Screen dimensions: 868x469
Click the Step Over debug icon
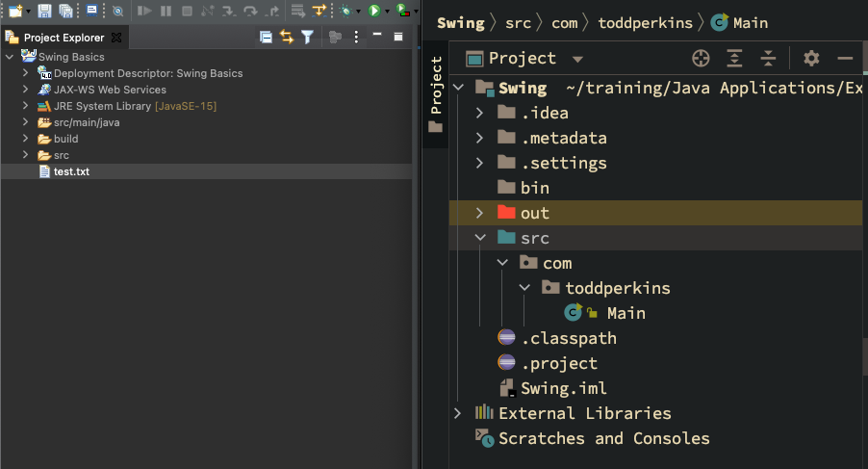click(250, 11)
